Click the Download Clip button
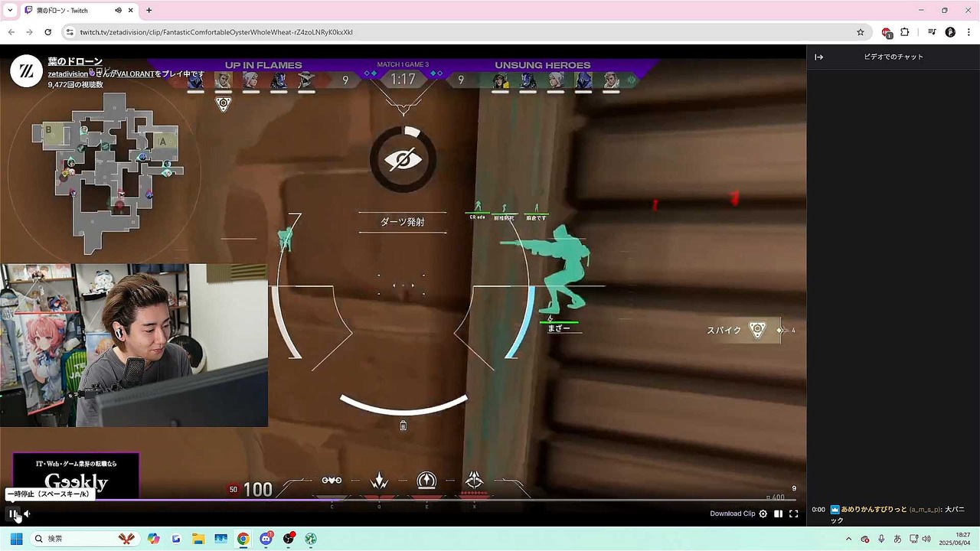This screenshot has width=980, height=551. 732,514
